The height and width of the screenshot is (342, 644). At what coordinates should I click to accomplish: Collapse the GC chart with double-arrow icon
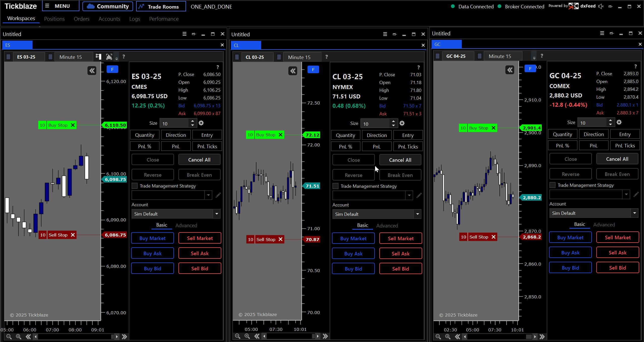click(510, 70)
